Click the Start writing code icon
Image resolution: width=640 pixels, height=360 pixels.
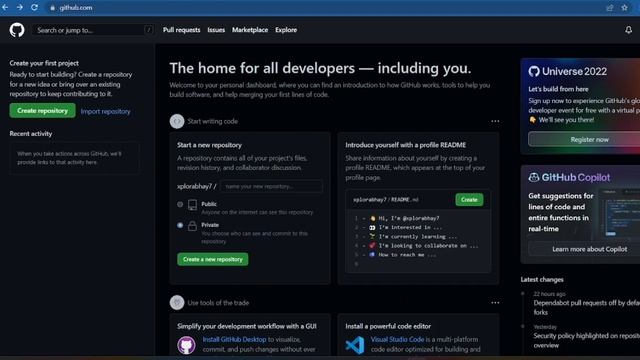click(177, 121)
